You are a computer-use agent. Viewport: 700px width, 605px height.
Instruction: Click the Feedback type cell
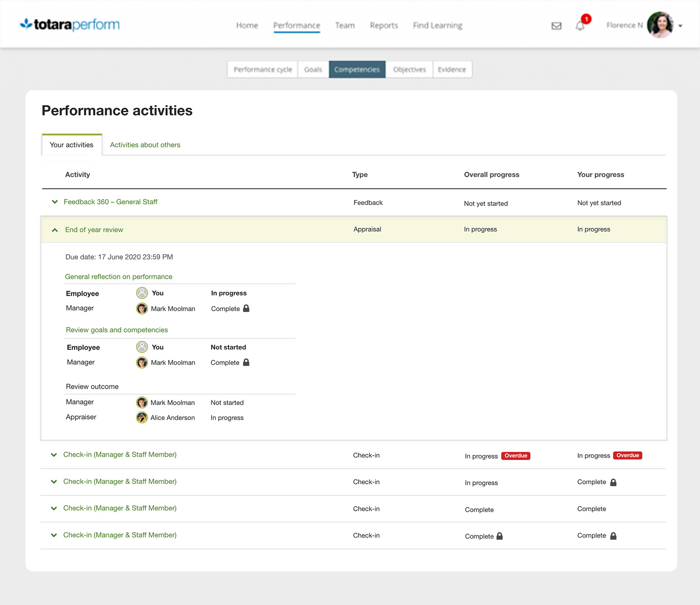[x=368, y=203]
